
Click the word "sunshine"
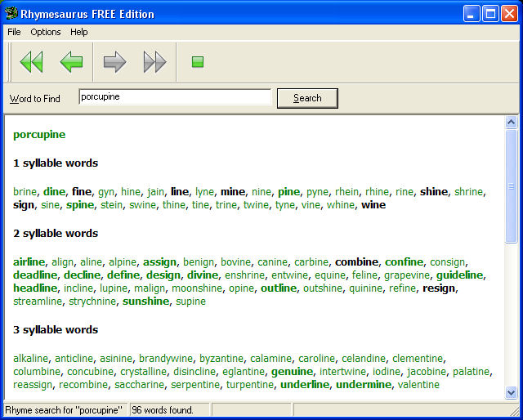[x=145, y=302]
